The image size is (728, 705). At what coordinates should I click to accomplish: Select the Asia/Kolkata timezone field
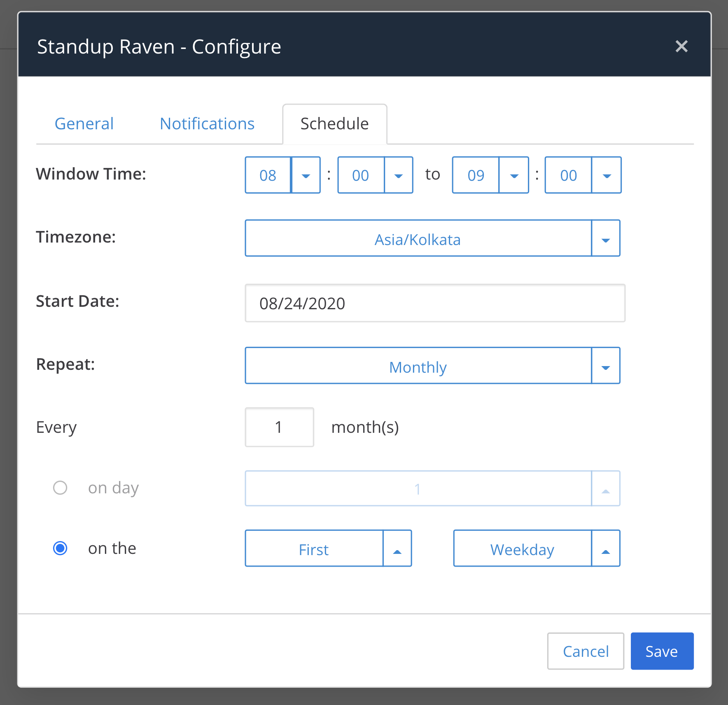coord(417,238)
